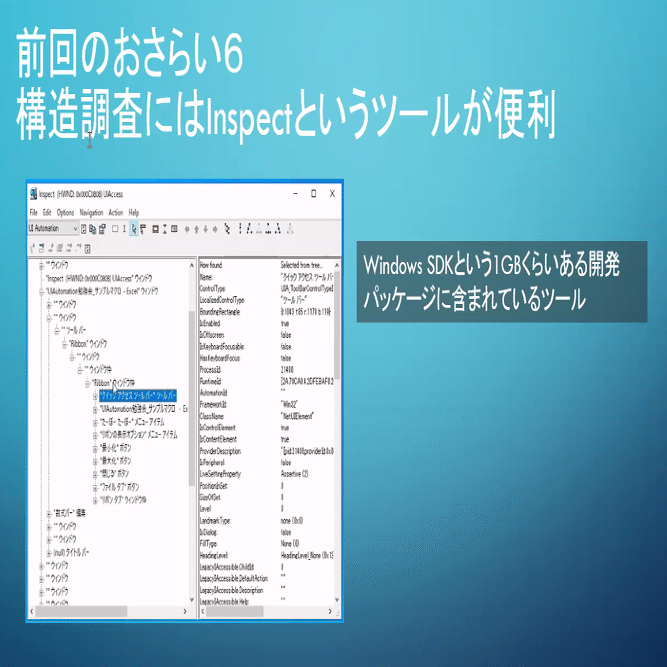The image size is (667, 667).
Task: Select the "リボンの表示オプション" メニュー アイテム row
Action: pos(138,435)
